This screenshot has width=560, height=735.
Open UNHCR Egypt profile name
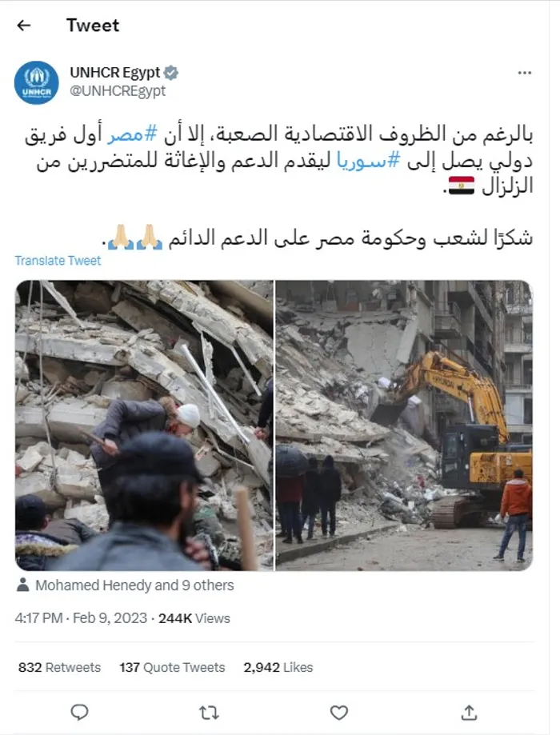click(x=115, y=73)
